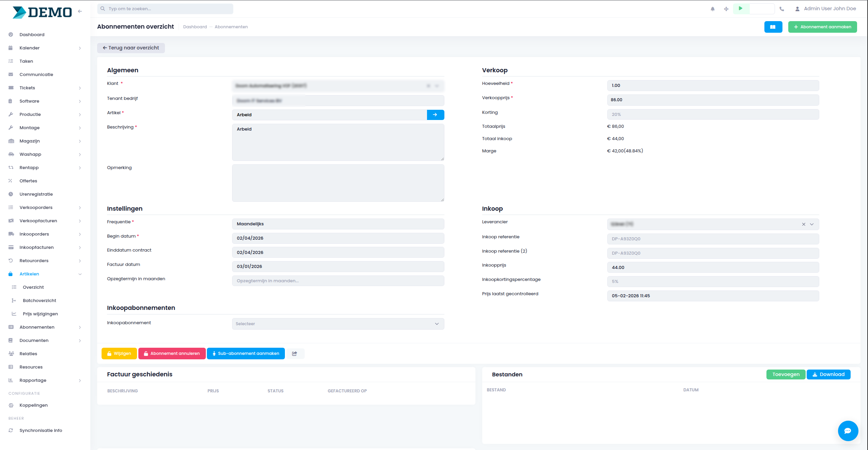Click the green play timer icon
The image size is (868, 450).
[741, 9]
